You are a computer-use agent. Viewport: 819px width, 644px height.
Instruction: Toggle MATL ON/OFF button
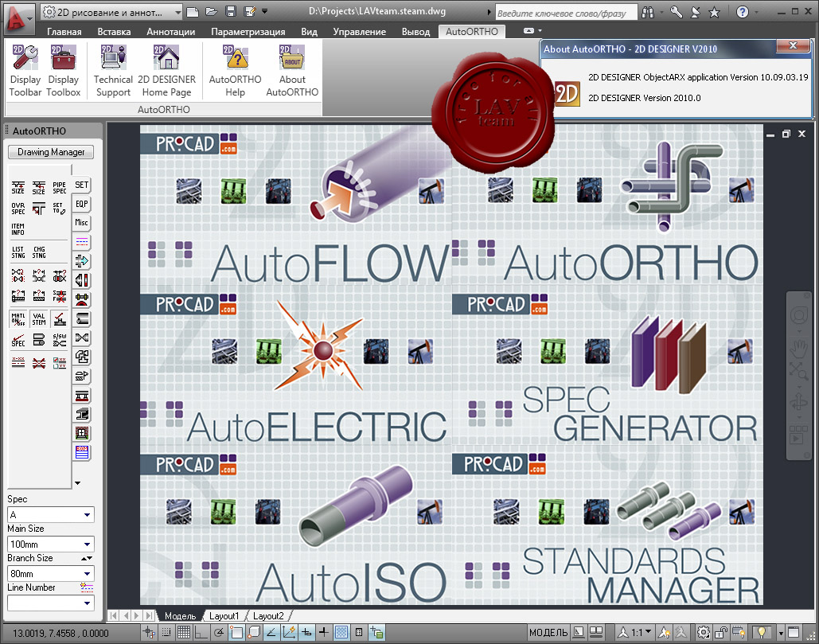click(18, 319)
